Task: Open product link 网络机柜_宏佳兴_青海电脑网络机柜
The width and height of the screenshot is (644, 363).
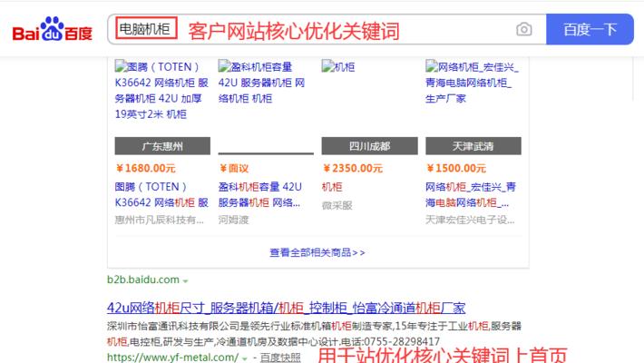Action: pos(471,194)
